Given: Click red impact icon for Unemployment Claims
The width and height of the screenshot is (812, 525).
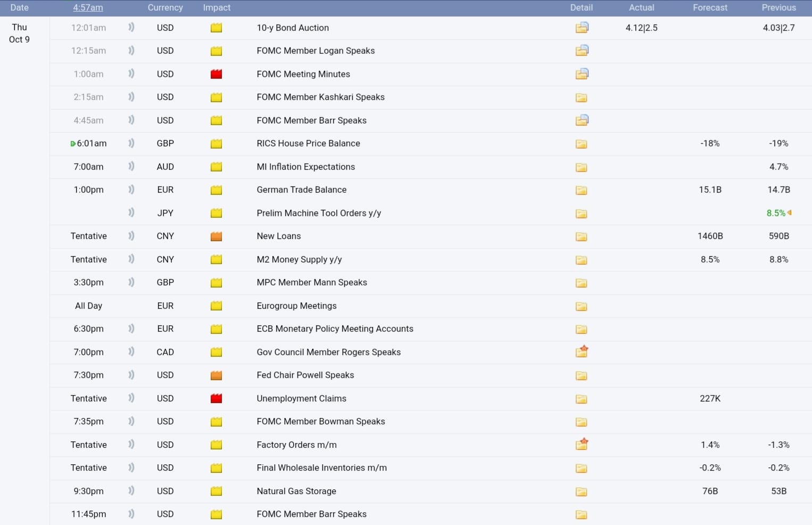Looking at the screenshot, I should pos(216,398).
